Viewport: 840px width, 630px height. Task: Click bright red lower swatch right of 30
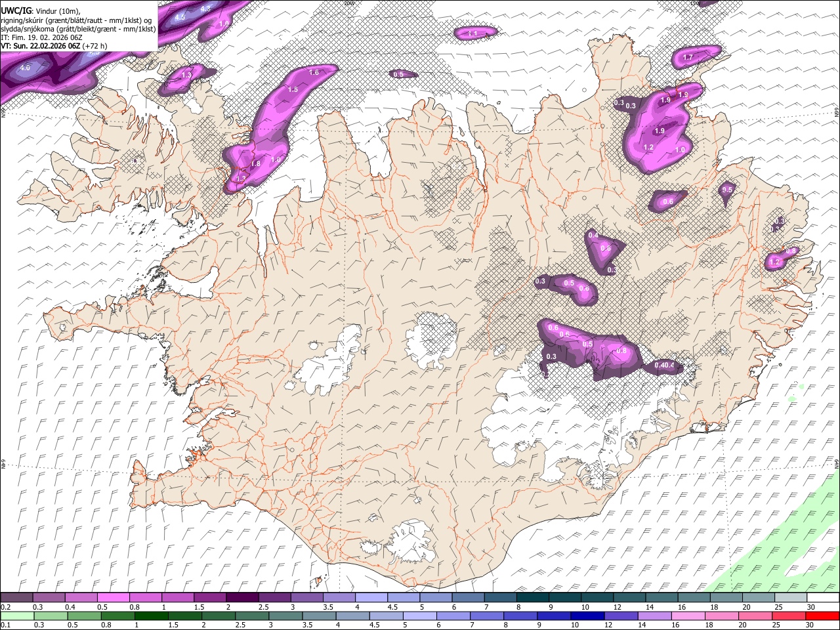[x=824, y=616]
